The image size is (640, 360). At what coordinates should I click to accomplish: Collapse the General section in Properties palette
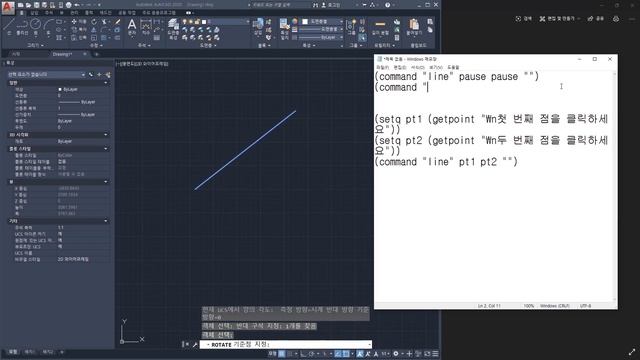tap(106, 83)
